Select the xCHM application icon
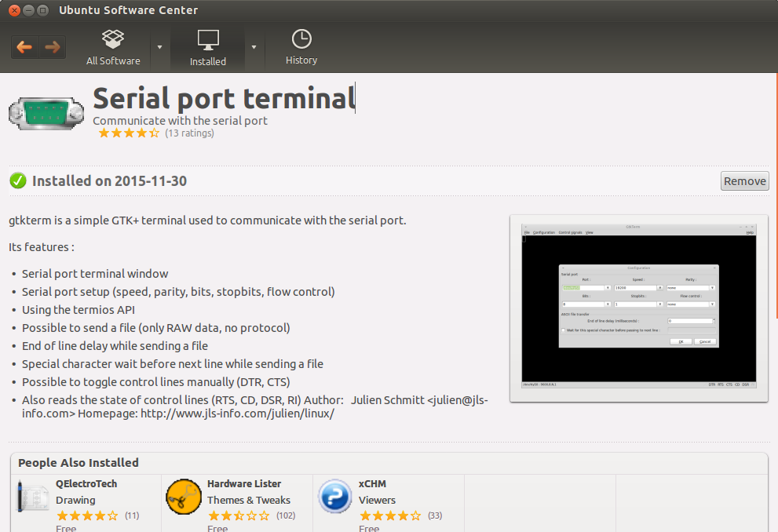778x532 pixels. (334, 496)
